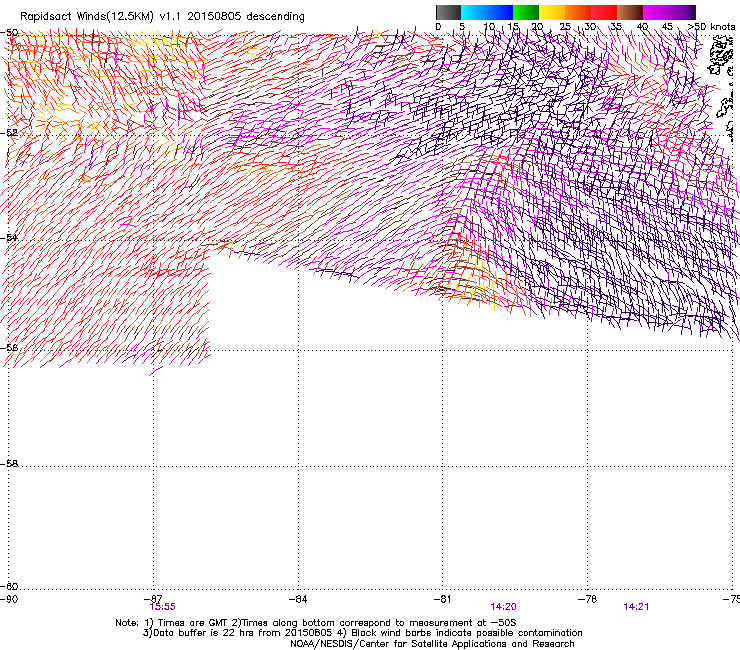Click the 'NOAA/NESDIS/Center for Satellite Applications' credit line
Screen dimensions: 740x650
point(432,643)
